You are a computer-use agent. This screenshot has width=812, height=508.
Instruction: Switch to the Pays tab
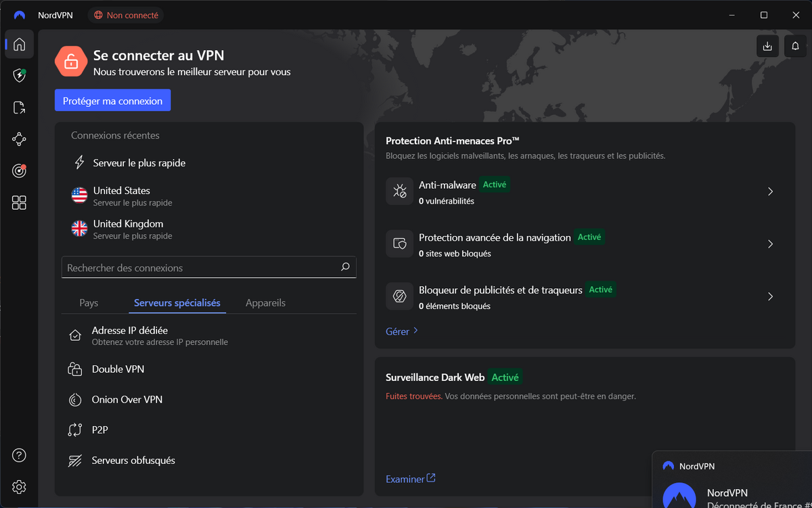[89, 302]
